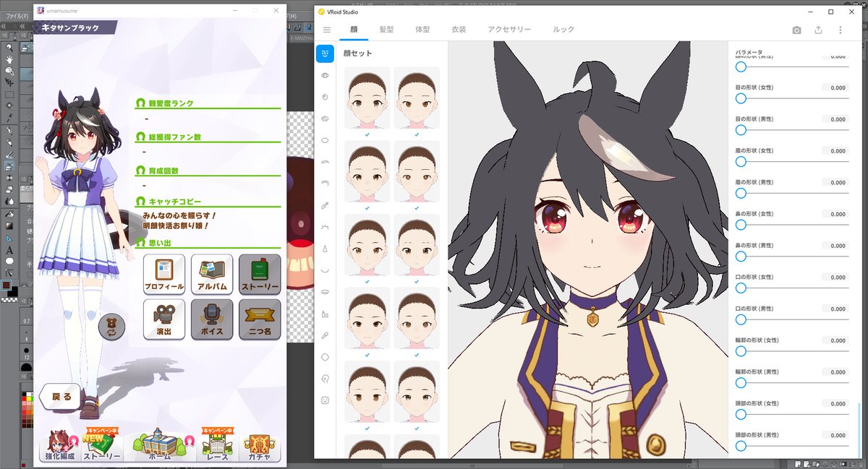Click the 二つ名 button
The image size is (868, 469).
(x=260, y=319)
